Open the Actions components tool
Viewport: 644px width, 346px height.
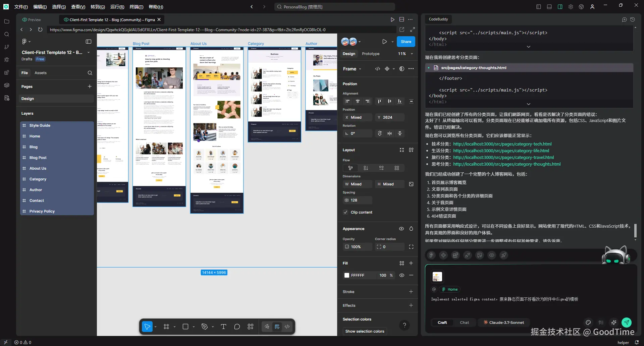[251, 327]
